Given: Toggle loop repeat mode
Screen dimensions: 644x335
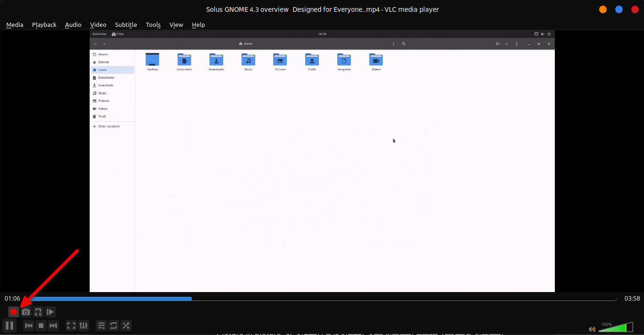Looking at the screenshot, I should (114, 326).
